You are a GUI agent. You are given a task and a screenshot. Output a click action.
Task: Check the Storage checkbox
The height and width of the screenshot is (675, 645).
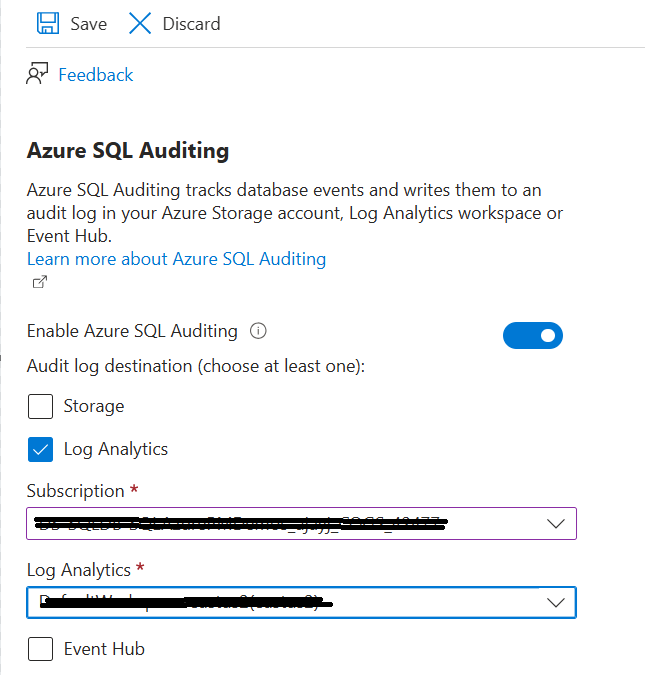tap(40, 406)
